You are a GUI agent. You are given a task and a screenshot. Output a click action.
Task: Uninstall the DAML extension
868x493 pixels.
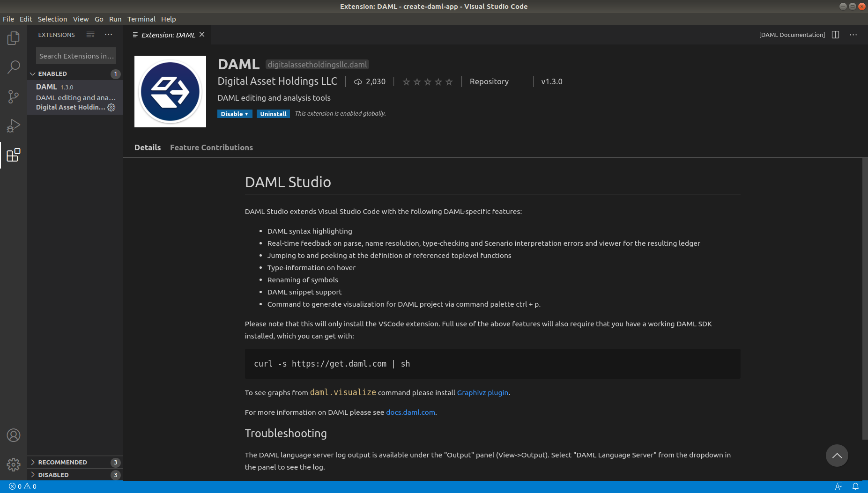pyautogui.click(x=273, y=113)
